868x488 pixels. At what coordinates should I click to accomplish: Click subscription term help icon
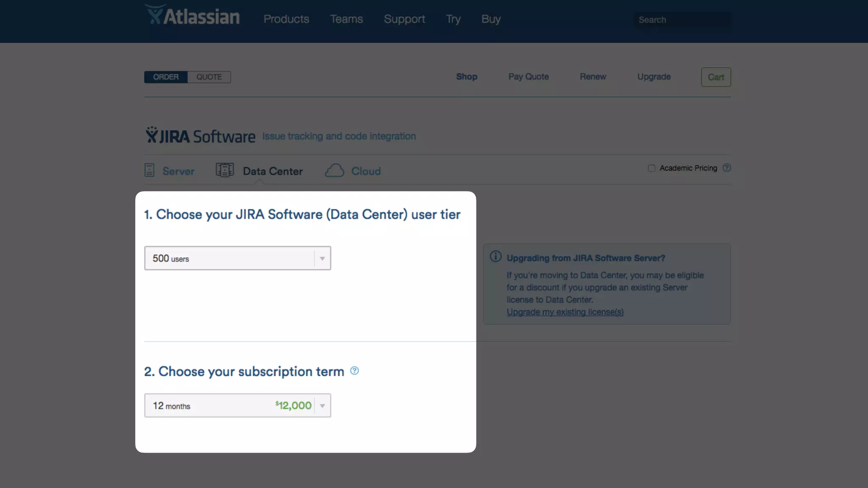[354, 371]
